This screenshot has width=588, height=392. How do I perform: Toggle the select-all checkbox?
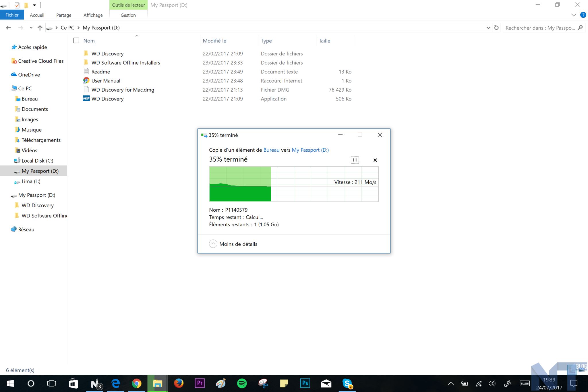pos(76,40)
